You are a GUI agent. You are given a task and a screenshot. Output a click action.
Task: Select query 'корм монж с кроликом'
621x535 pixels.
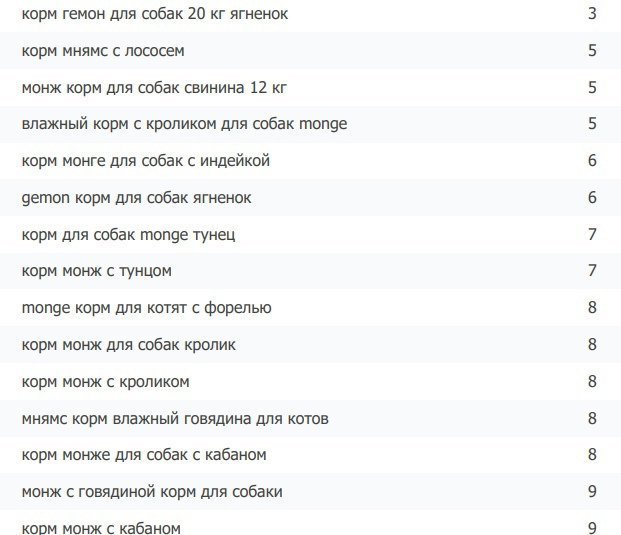105,382
